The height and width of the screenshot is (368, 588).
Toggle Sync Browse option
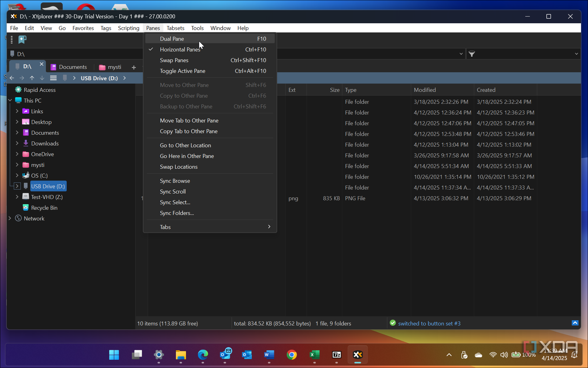(210, 181)
